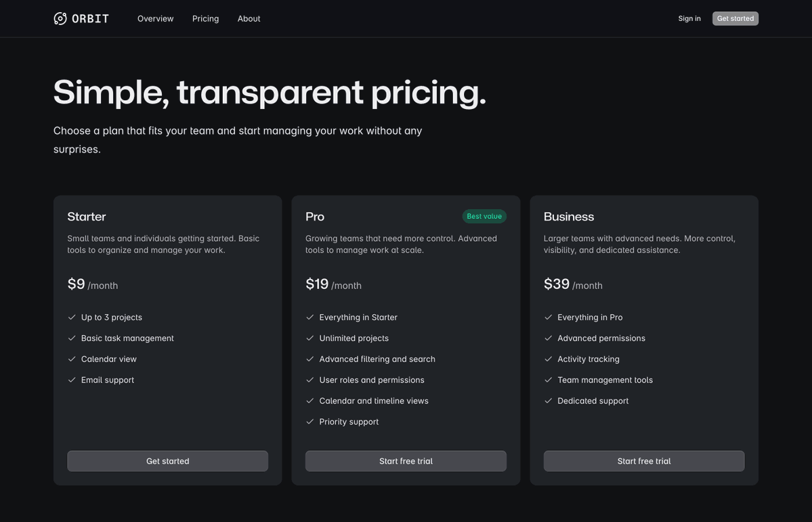This screenshot has width=812, height=522.
Task: Click the checkmark beside Advanced filtering and search
Action: (310, 359)
